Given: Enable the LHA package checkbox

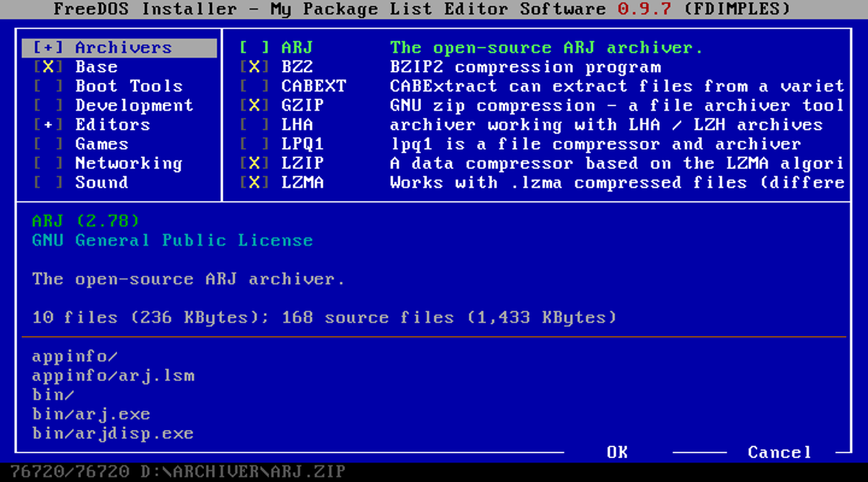Looking at the screenshot, I should pos(255,125).
